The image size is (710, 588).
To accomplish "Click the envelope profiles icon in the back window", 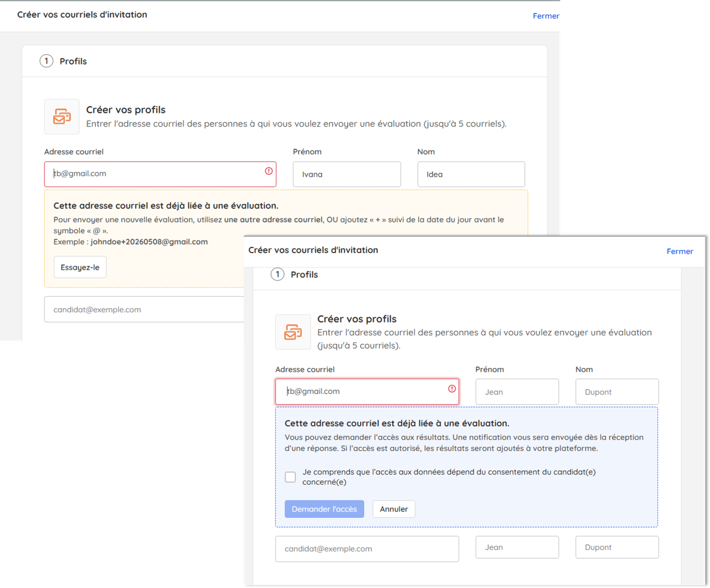I will [x=62, y=117].
